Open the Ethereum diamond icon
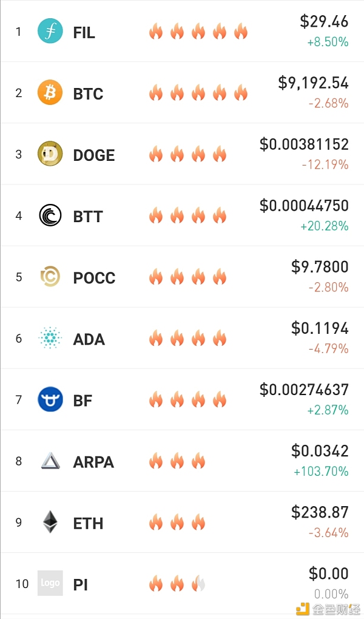Image resolution: width=364 pixels, height=619 pixels. point(50,522)
